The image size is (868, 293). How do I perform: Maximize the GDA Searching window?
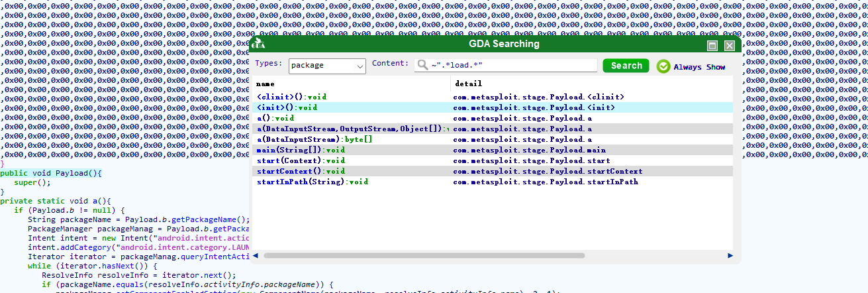[712, 46]
